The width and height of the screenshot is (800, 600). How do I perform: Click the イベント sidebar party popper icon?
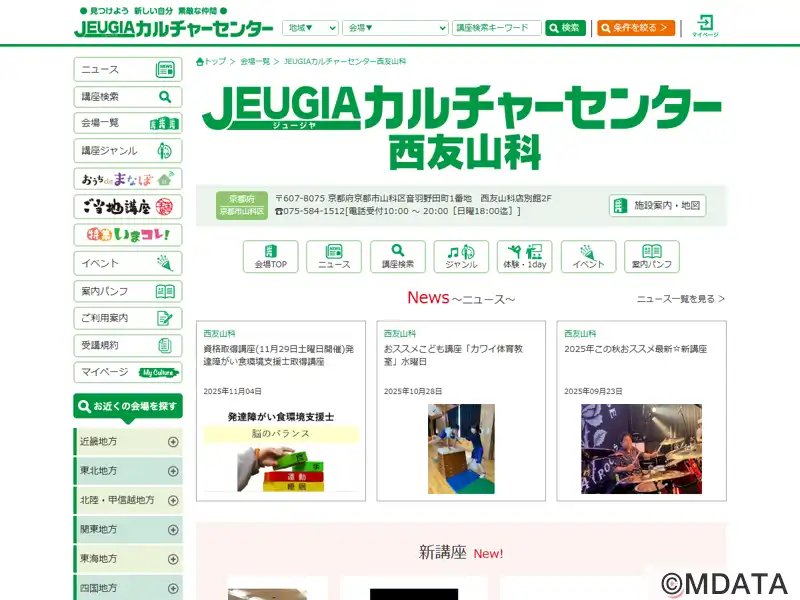coord(164,263)
